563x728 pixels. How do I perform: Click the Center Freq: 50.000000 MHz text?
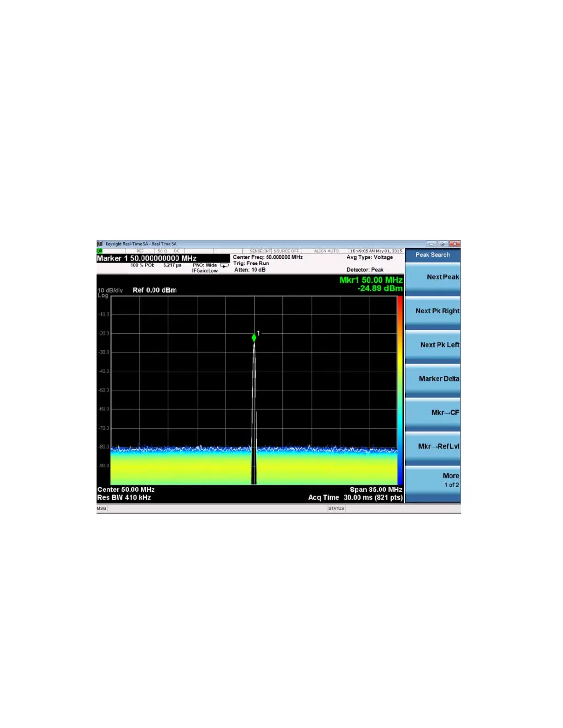click(268, 257)
